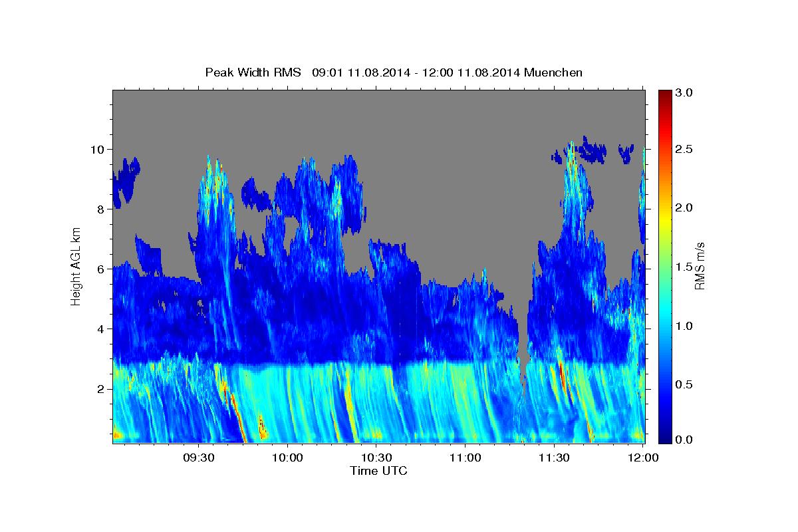Screen dimensions: 798x532
Task: Click the 11:30 time tick label
Action: 553,458
